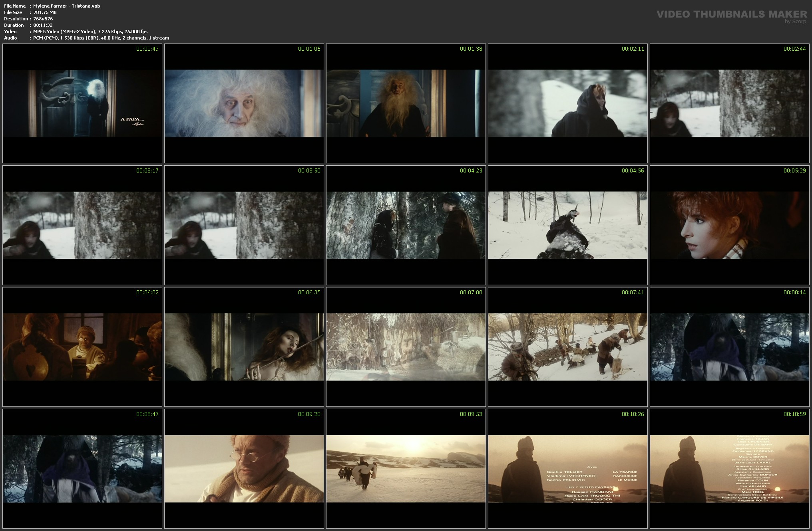Click the MPEG Video codec info line

click(90, 32)
